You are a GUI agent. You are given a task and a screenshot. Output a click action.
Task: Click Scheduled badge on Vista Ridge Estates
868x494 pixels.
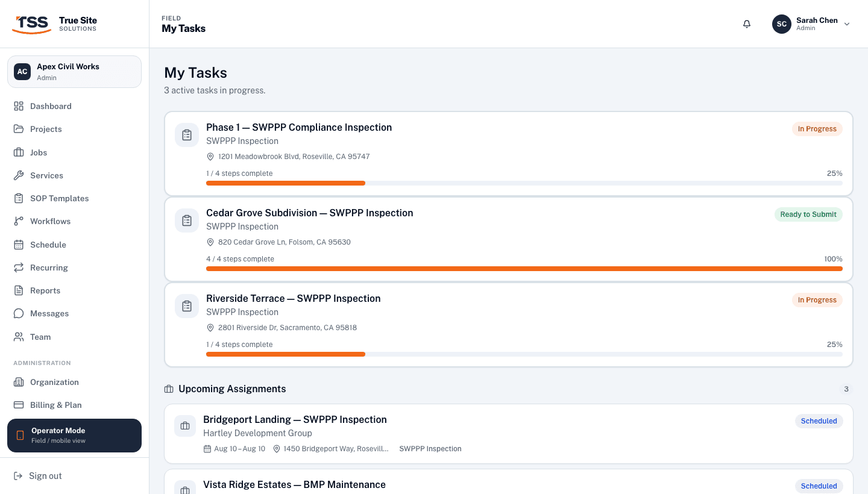pos(819,486)
